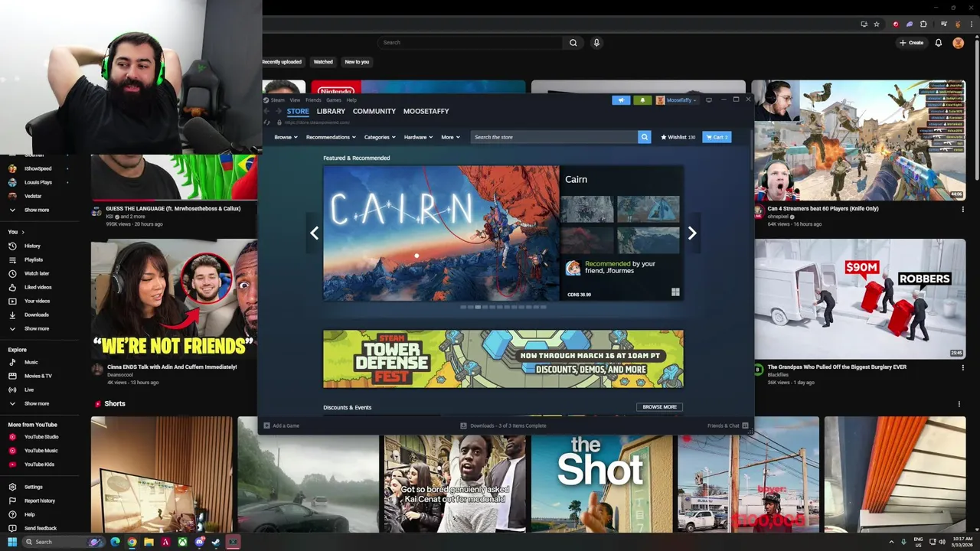This screenshot has width=980, height=551.
Task: Bookmark this page with Chrome star icon
Action: 877,24
